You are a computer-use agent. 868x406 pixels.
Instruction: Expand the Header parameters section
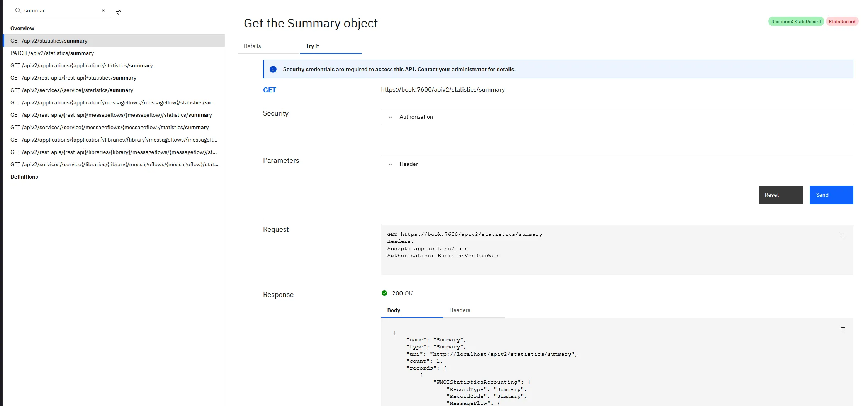click(617, 164)
